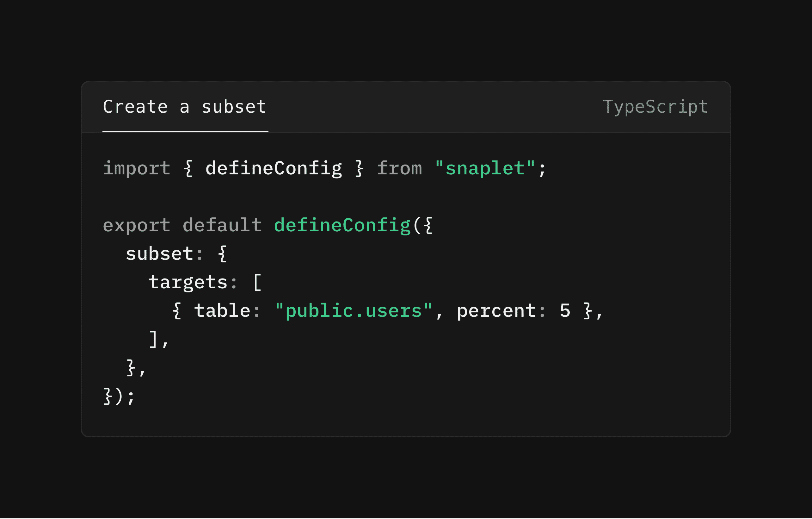Click the white underline beneath the active tab

click(186, 132)
